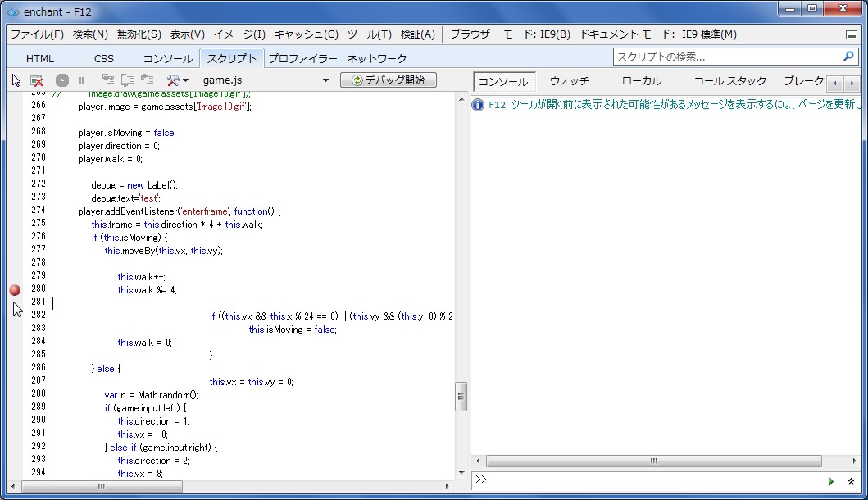The height and width of the screenshot is (500, 868).
Task: Remove the red breakpoint dot on line 280
Action: [x=15, y=289]
